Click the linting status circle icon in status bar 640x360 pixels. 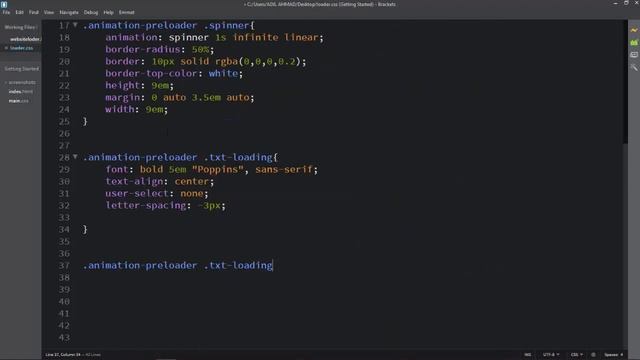(x=593, y=355)
